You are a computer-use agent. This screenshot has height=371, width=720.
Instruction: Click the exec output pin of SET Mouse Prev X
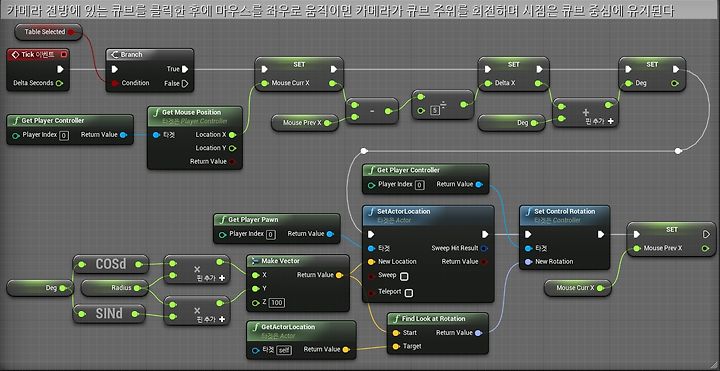tap(706, 235)
